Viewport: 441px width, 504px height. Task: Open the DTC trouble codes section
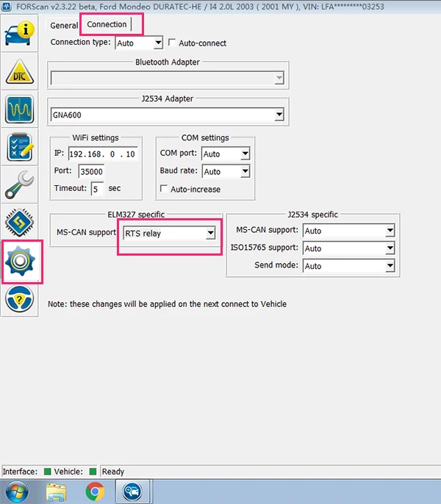click(x=19, y=71)
